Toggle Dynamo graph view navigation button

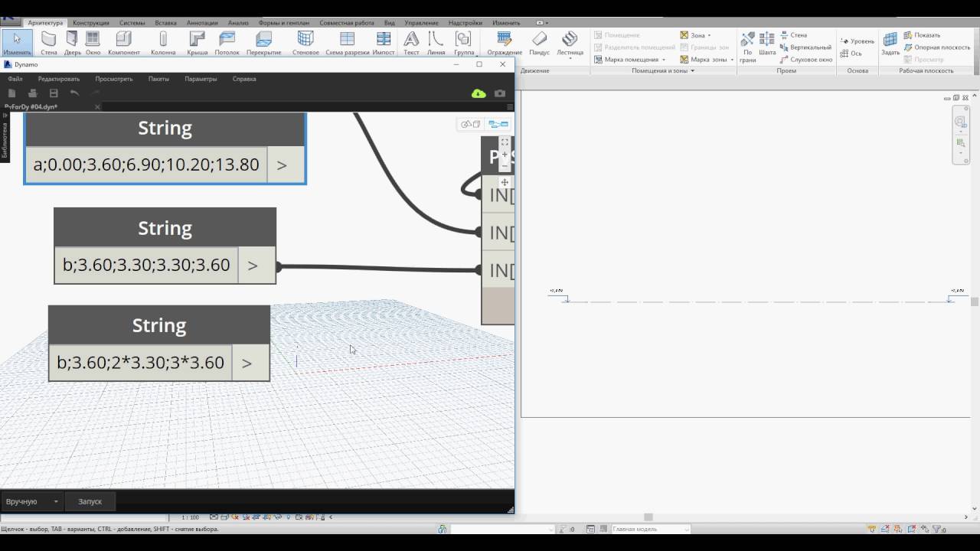498,124
